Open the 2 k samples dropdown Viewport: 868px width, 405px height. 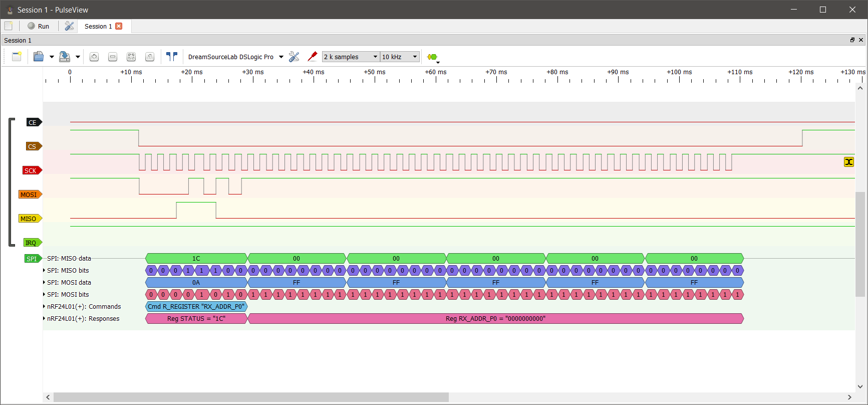coord(351,57)
